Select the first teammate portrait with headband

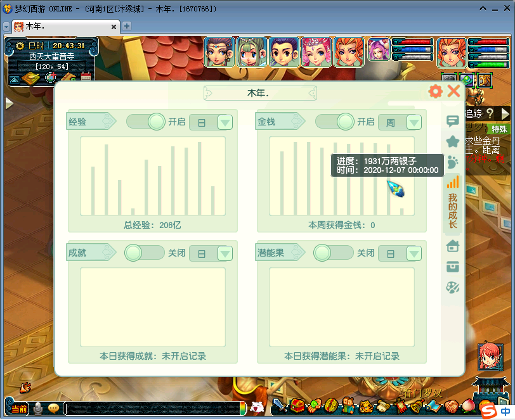click(219, 52)
